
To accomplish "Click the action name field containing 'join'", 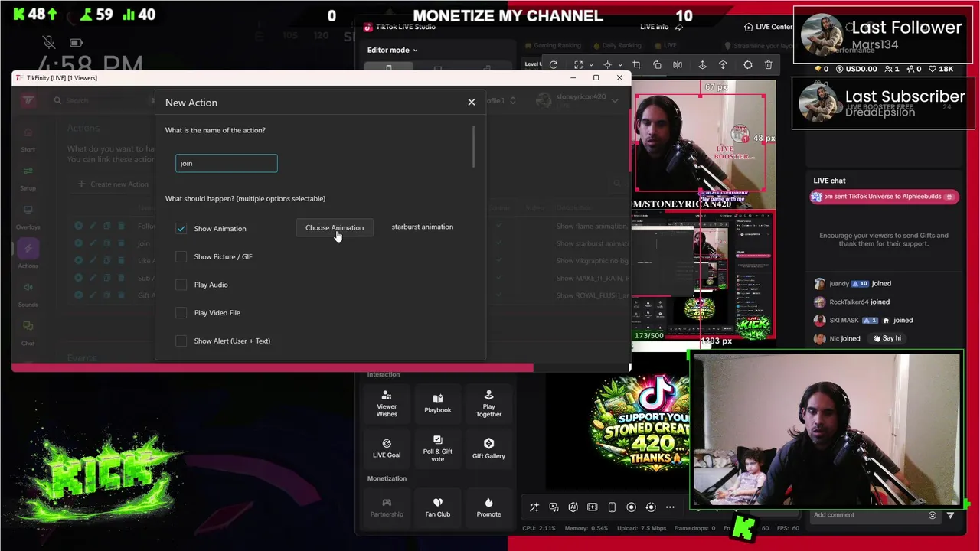I will [227, 163].
